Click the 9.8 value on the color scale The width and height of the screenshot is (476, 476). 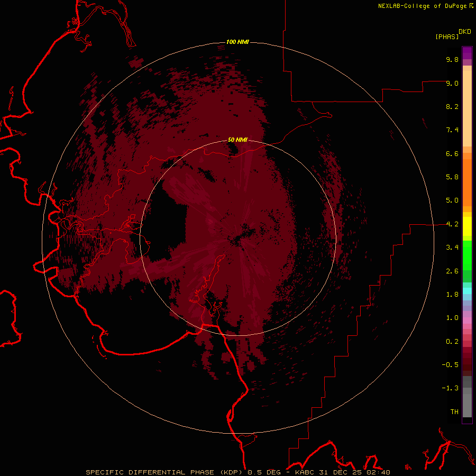[x=452, y=59]
